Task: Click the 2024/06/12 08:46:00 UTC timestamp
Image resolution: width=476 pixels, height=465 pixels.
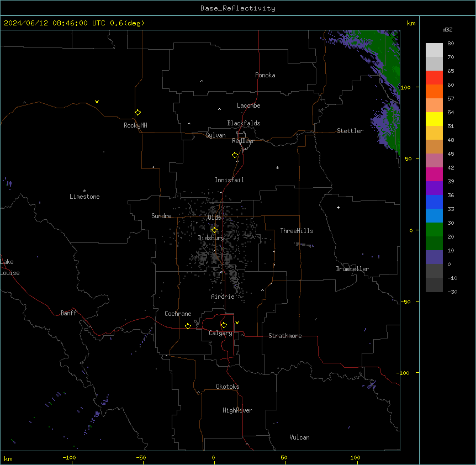Action: (54, 23)
